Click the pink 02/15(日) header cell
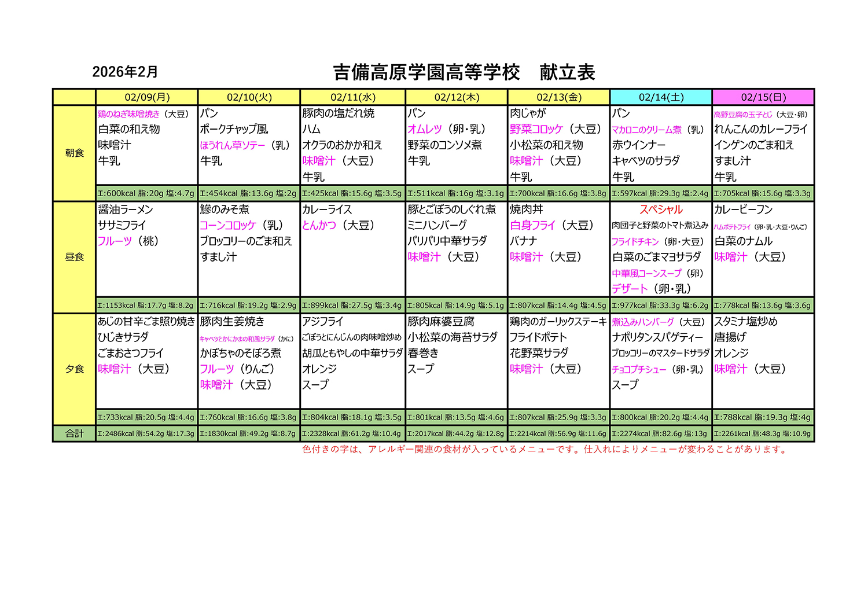Viewport: 868px width, 614px height. [763, 97]
